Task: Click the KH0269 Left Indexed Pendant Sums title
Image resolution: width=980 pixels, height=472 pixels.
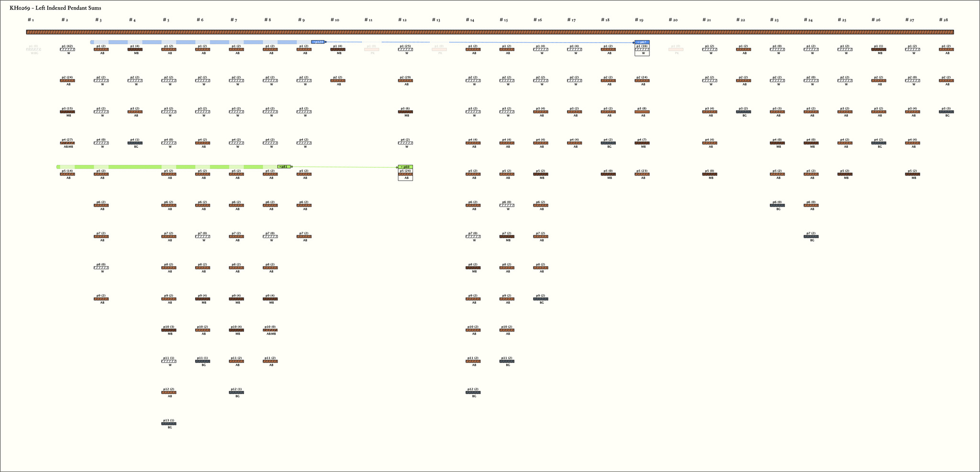Action: point(56,8)
